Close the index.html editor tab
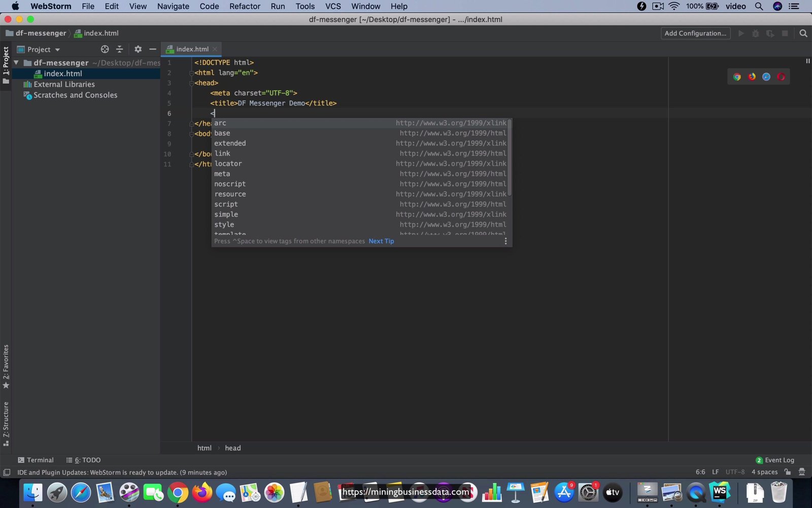Screen dimensions: 812x508 (x=215, y=49)
